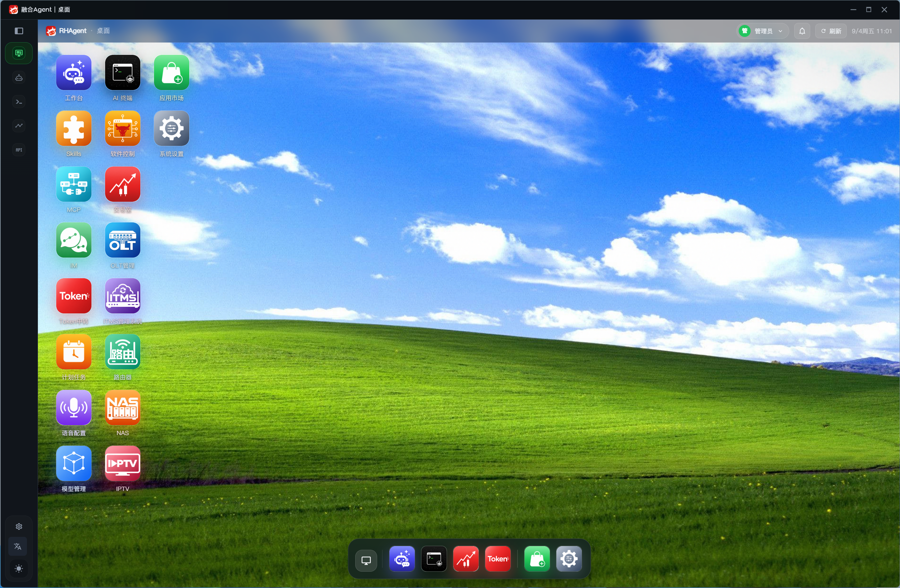Launch the 交易室 desktop app

(x=122, y=184)
